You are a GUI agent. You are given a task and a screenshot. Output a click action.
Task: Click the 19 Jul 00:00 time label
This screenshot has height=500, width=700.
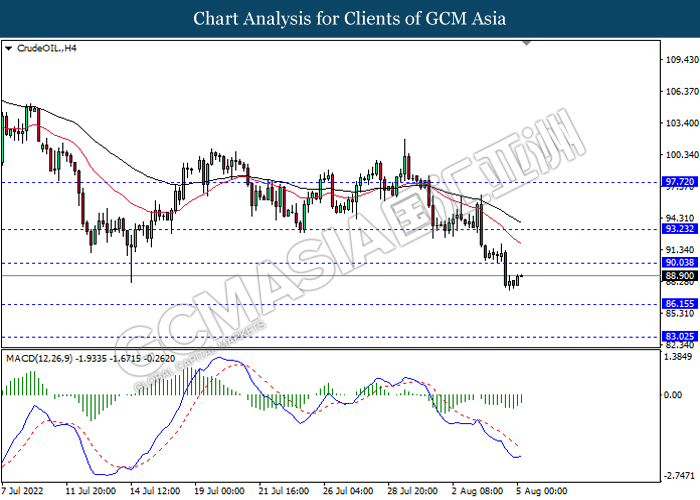click(x=219, y=491)
